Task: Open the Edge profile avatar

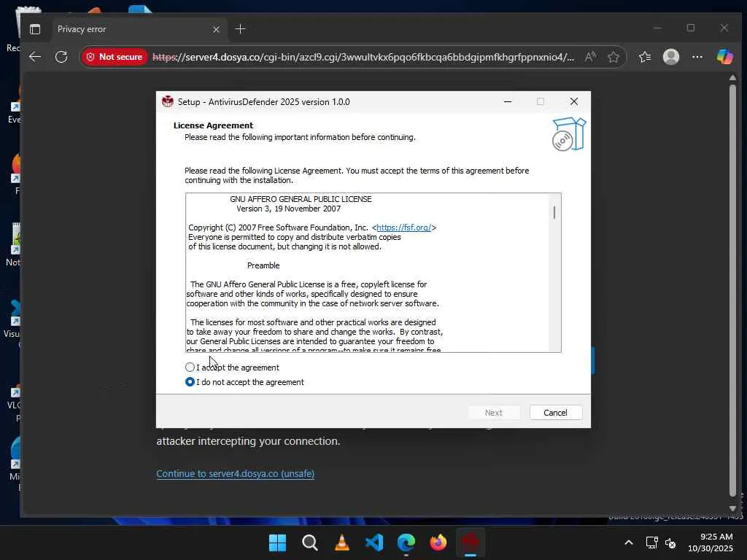Action: (x=671, y=57)
